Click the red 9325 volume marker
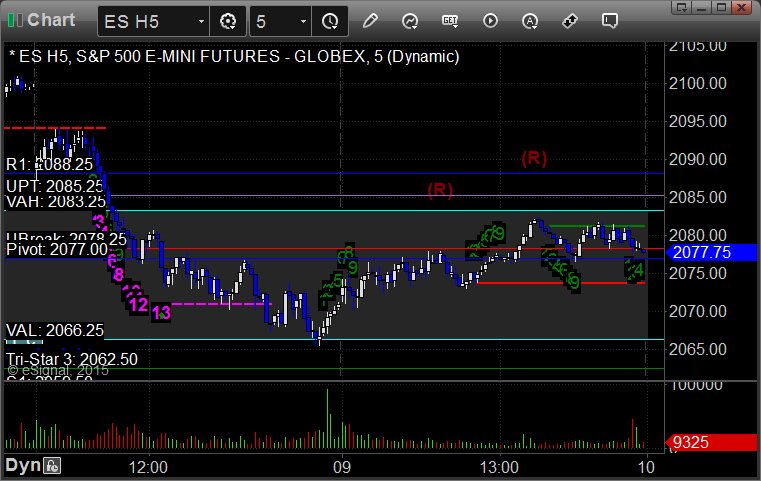The image size is (761, 481). pyautogui.click(x=711, y=442)
